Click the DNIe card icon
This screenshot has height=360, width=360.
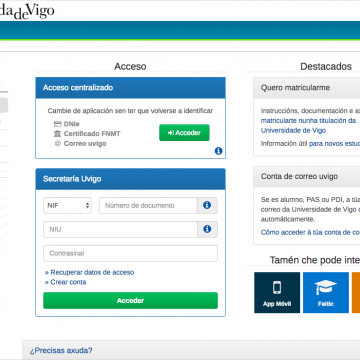tap(58, 124)
